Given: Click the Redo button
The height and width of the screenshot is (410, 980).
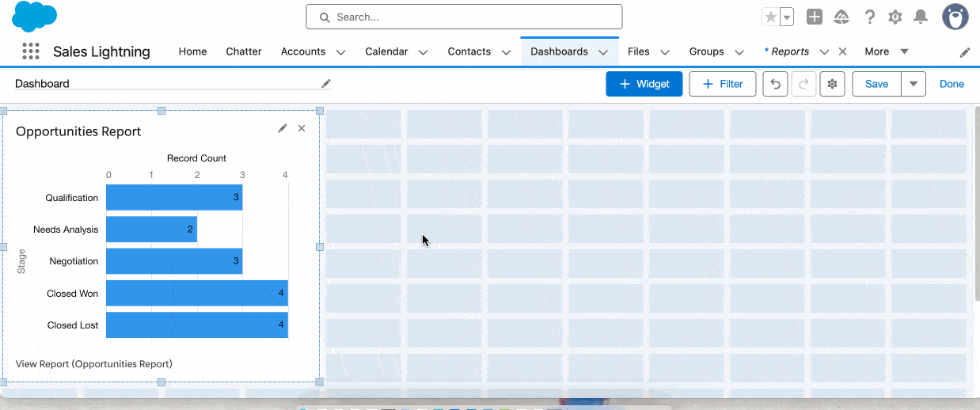Looking at the screenshot, I should [803, 84].
